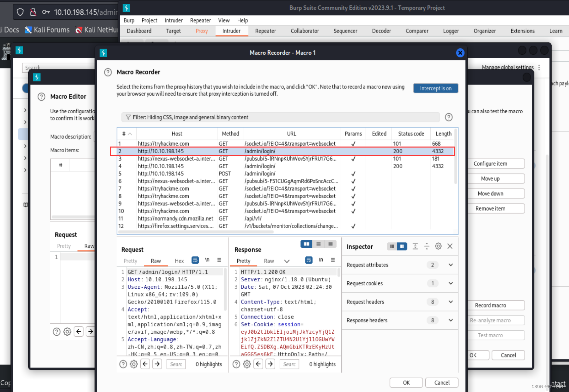This screenshot has height=392, width=569.
Task: Open Response panel hamburger options menu
Action: pyautogui.click(x=333, y=260)
